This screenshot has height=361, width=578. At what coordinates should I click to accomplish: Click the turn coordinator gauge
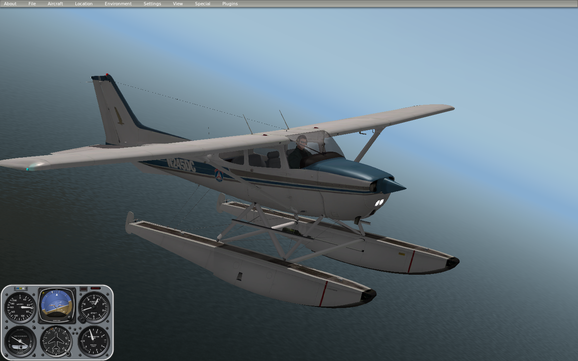pyautogui.click(x=20, y=341)
